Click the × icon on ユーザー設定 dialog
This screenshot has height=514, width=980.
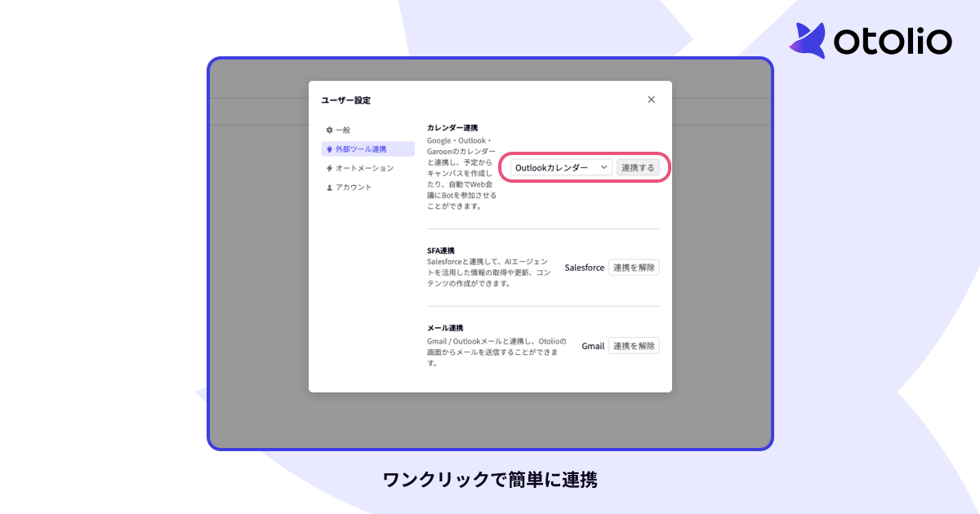click(x=651, y=99)
